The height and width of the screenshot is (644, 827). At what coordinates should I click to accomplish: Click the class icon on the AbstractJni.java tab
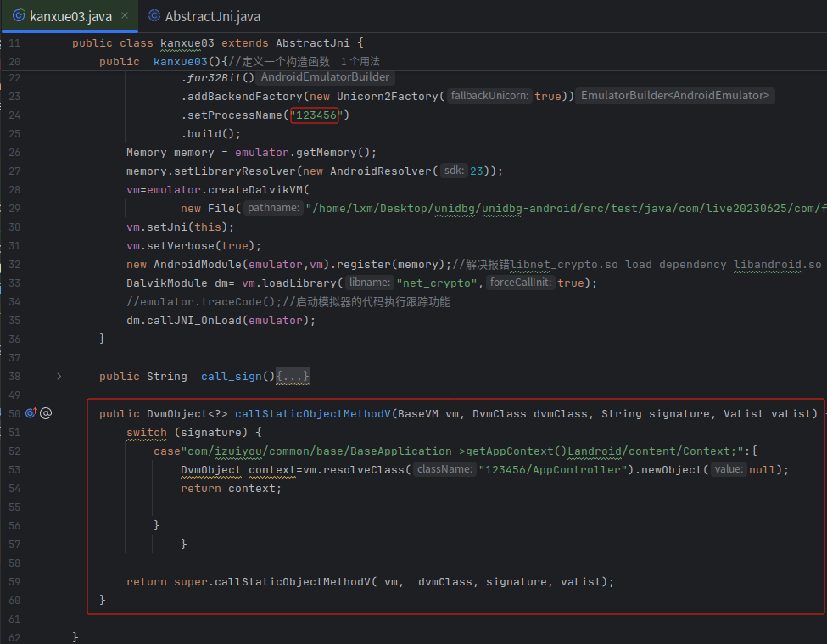coord(154,14)
